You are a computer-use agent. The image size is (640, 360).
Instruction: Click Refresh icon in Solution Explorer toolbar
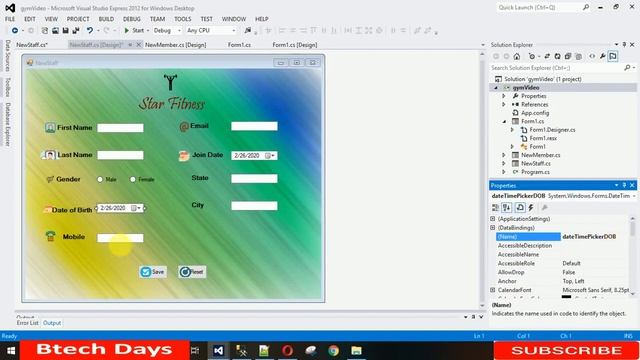pyautogui.click(x=557, y=56)
